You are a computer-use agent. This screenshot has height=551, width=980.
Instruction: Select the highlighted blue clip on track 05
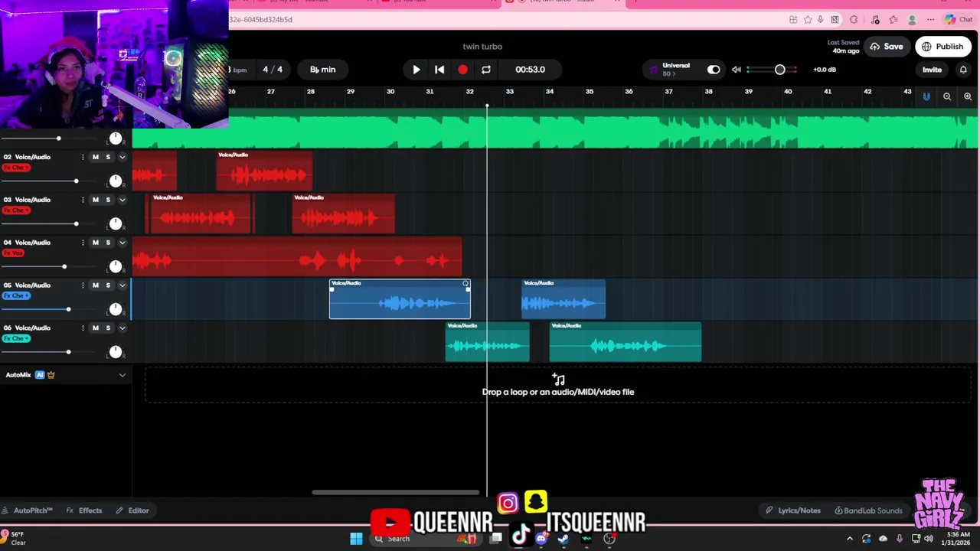[400, 299]
